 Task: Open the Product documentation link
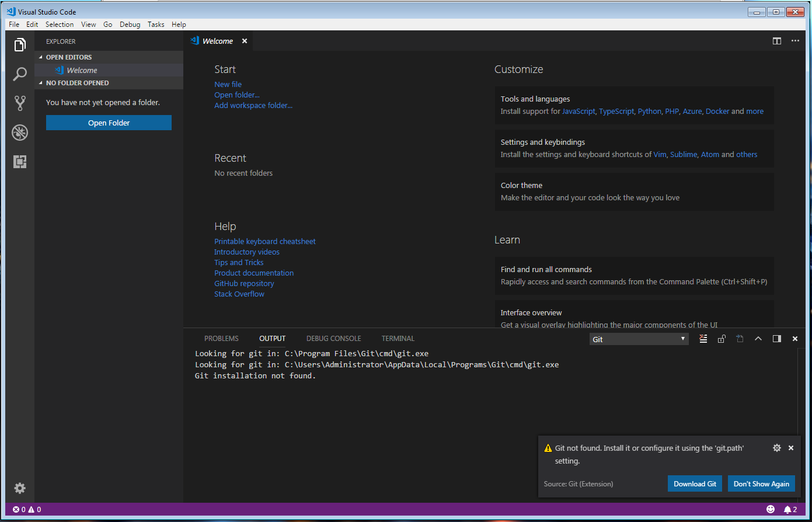[x=254, y=273]
